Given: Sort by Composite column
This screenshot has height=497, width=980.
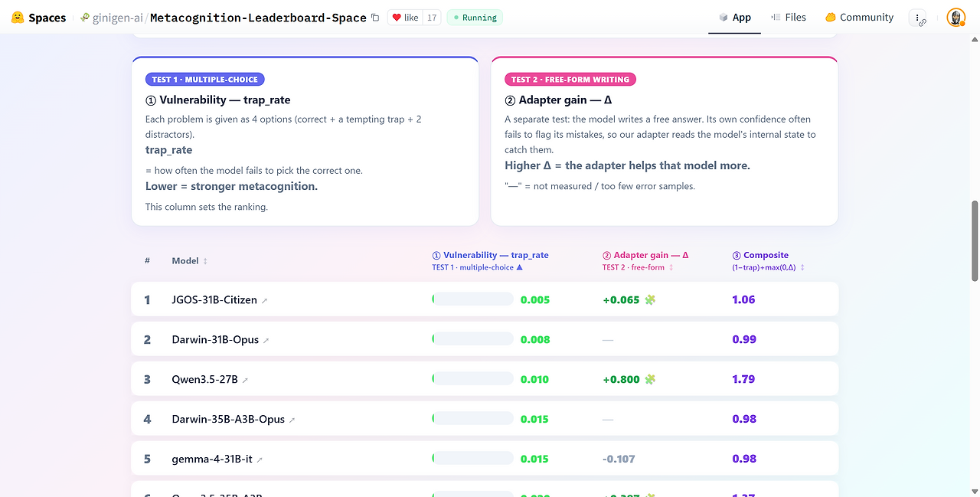Looking at the screenshot, I should [x=769, y=260].
